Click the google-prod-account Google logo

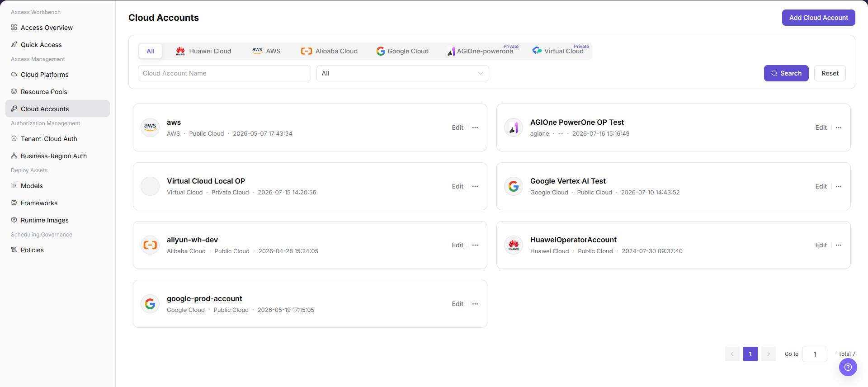pos(150,304)
